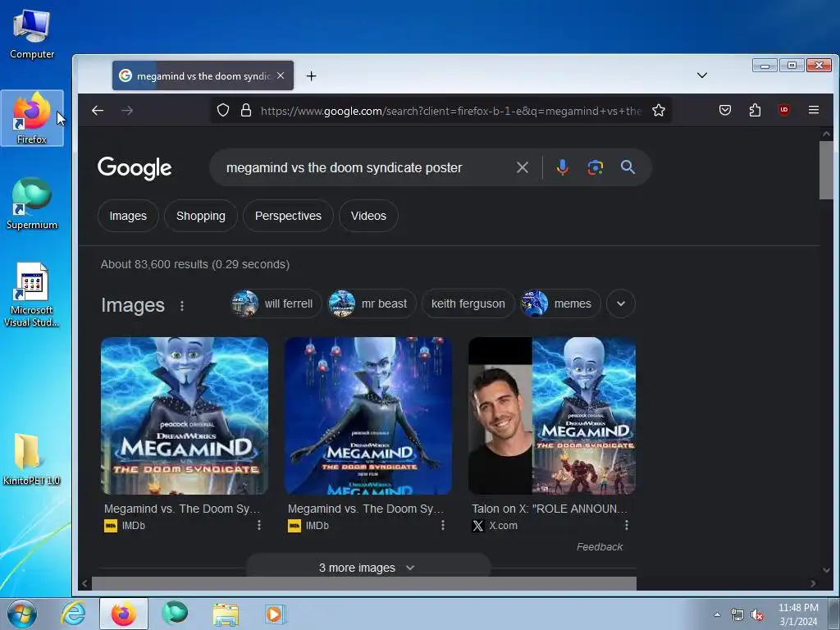Switch to the Images filter
This screenshot has width=840, height=630.
click(x=128, y=216)
